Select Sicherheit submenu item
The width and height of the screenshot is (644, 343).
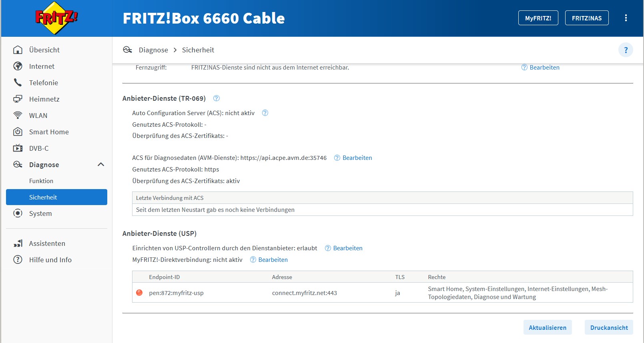(56, 197)
